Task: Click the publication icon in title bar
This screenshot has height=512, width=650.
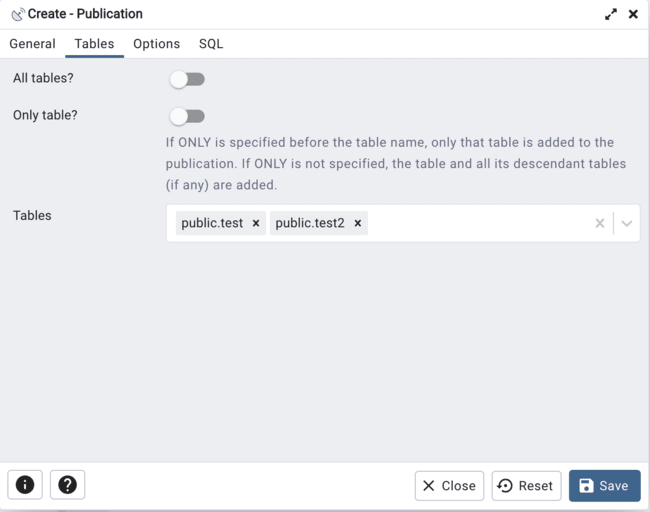Action: (x=17, y=14)
